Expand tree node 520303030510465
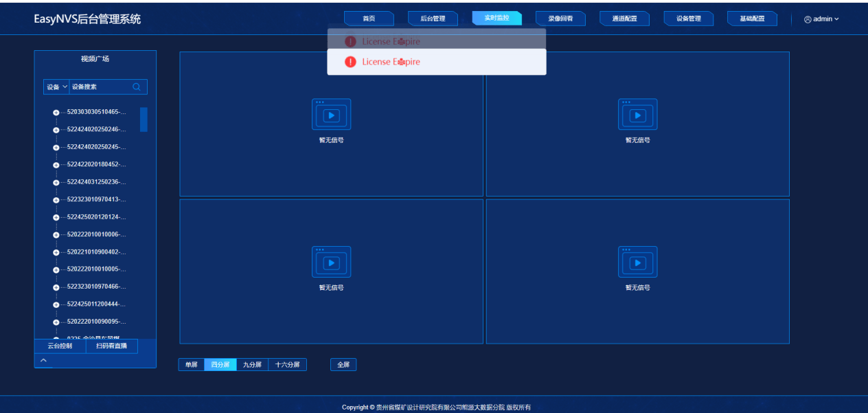The image size is (868, 413). click(56, 112)
